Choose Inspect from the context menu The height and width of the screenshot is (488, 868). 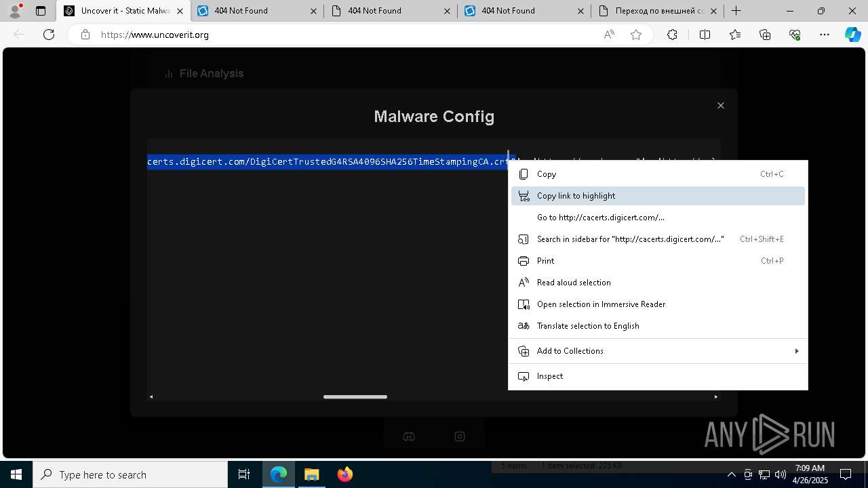(658, 376)
